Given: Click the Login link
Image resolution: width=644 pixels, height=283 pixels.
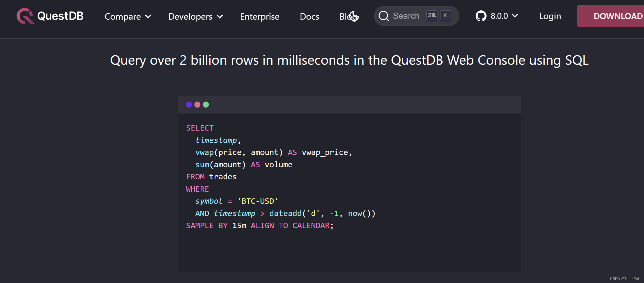Looking at the screenshot, I should (x=550, y=16).
